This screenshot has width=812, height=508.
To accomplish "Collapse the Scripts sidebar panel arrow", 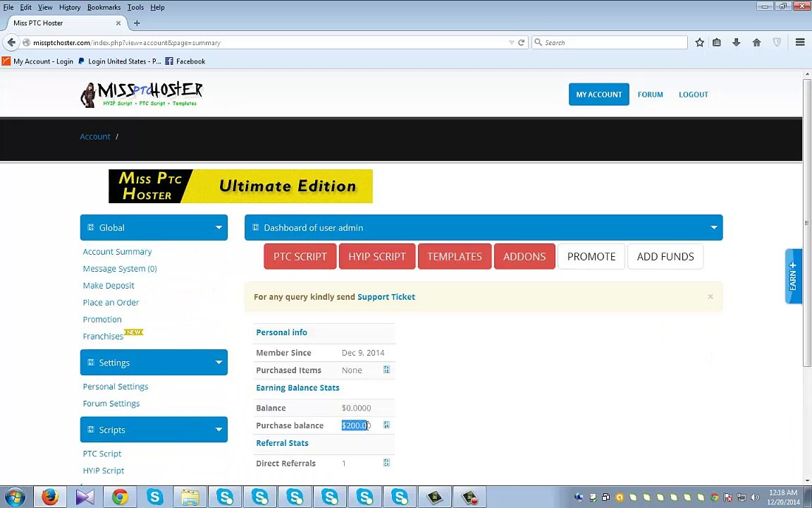I will (x=219, y=430).
